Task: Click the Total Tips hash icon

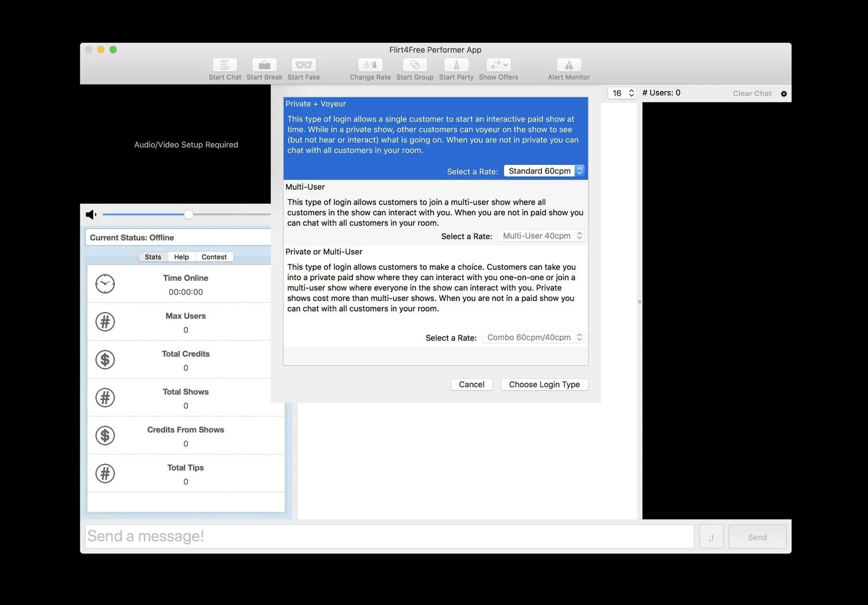Action: [x=105, y=474]
